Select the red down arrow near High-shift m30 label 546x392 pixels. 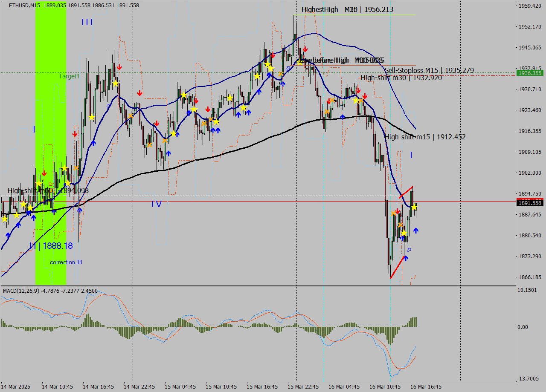[359, 91]
